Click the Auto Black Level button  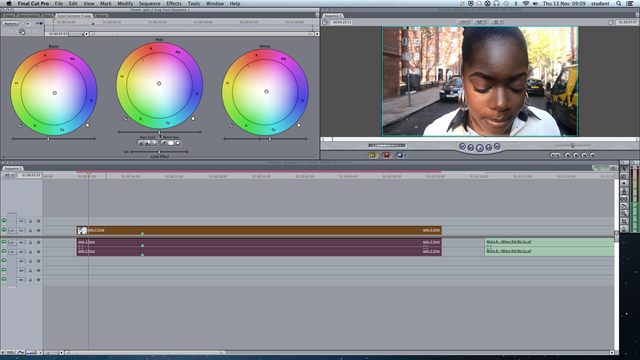141,143
